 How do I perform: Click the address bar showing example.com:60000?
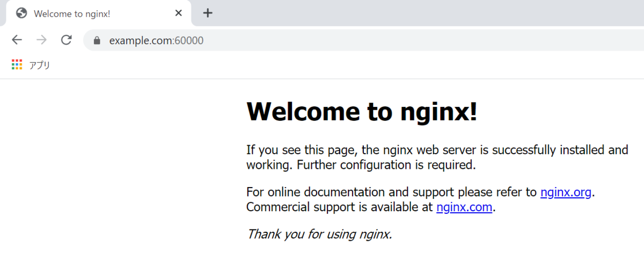tap(363, 40)
